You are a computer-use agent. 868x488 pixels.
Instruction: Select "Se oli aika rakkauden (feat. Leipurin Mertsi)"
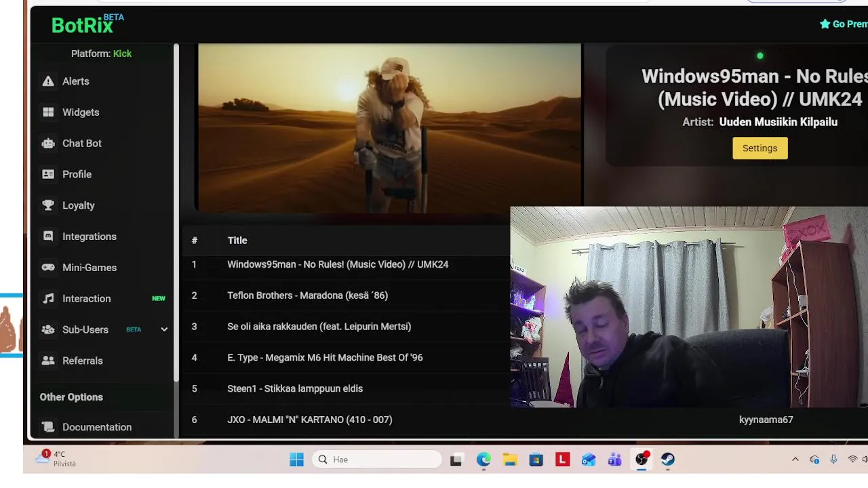tap(319, 327)
